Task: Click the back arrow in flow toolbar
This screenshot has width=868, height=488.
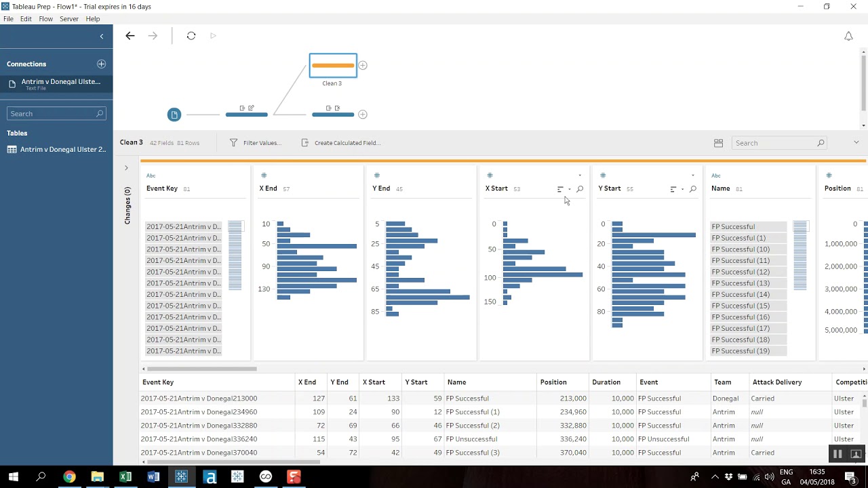Action: pyautogui.click(x=130, y=36)
